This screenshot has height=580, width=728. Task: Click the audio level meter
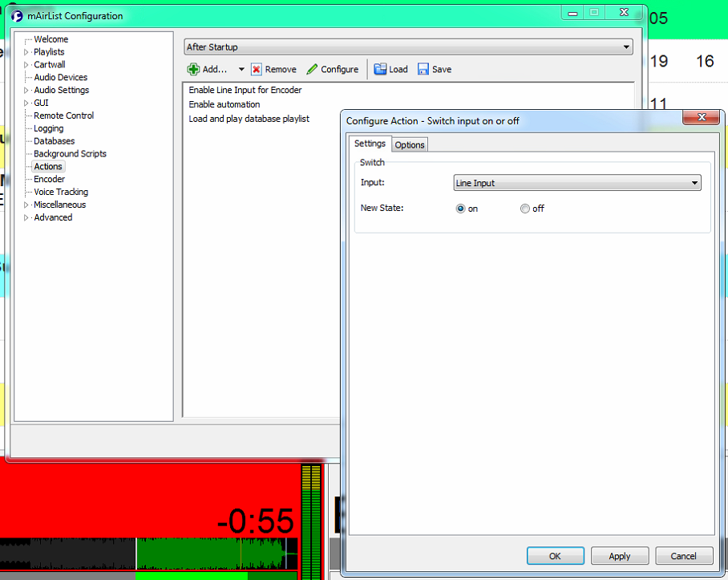pos(311,521)
